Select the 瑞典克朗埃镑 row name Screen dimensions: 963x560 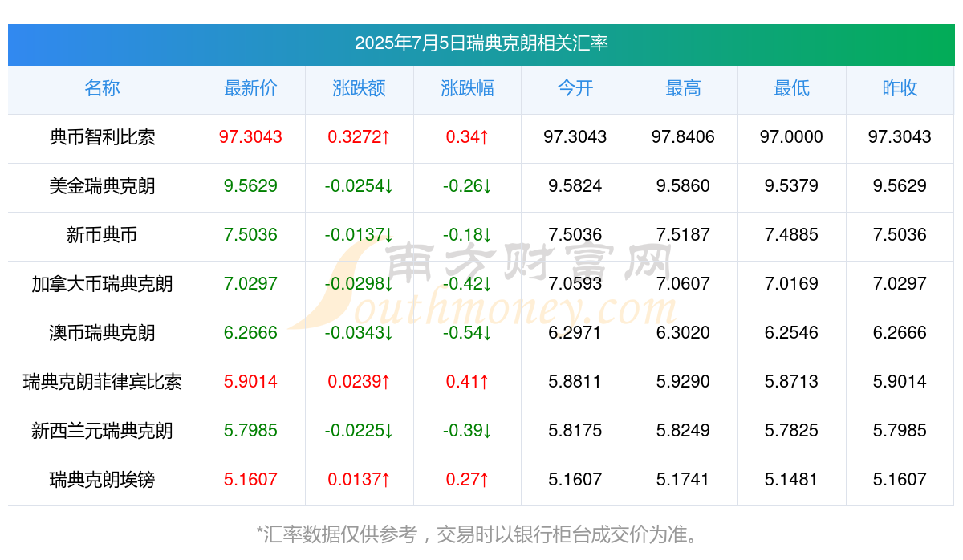(x=102, y=480)
